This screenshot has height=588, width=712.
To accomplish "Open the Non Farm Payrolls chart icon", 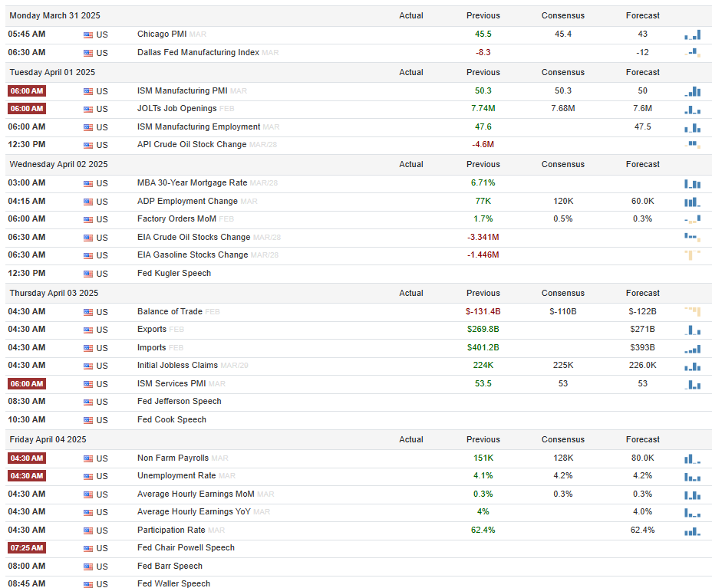I will point(693,458).
